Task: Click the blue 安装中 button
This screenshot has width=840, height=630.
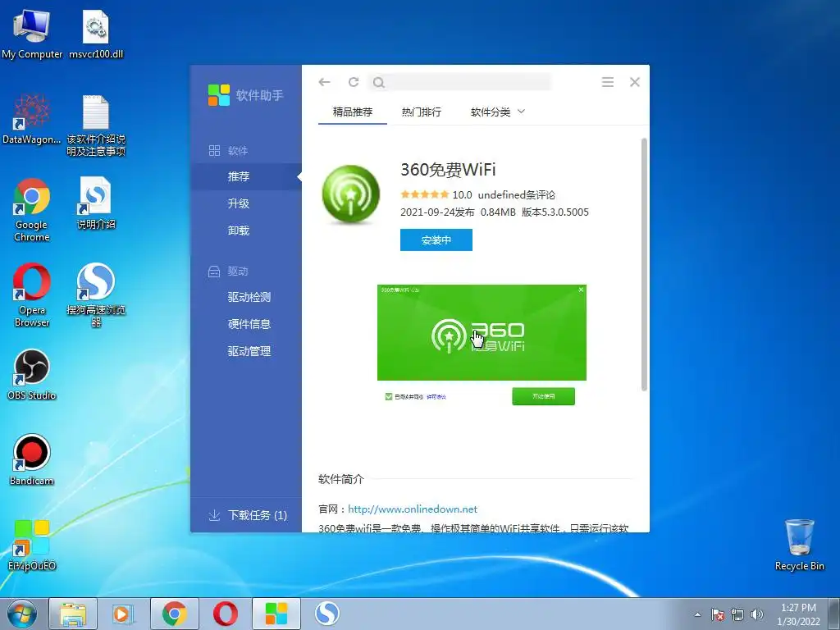Action: point(436,240)
